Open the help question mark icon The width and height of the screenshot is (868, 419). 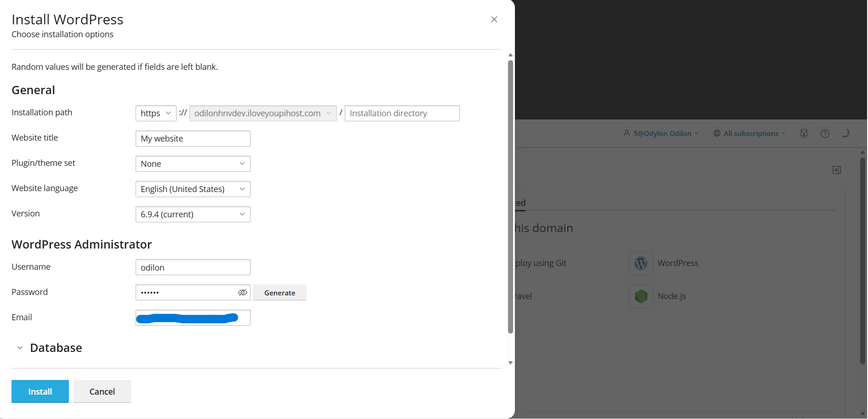(x=825, y=134)
